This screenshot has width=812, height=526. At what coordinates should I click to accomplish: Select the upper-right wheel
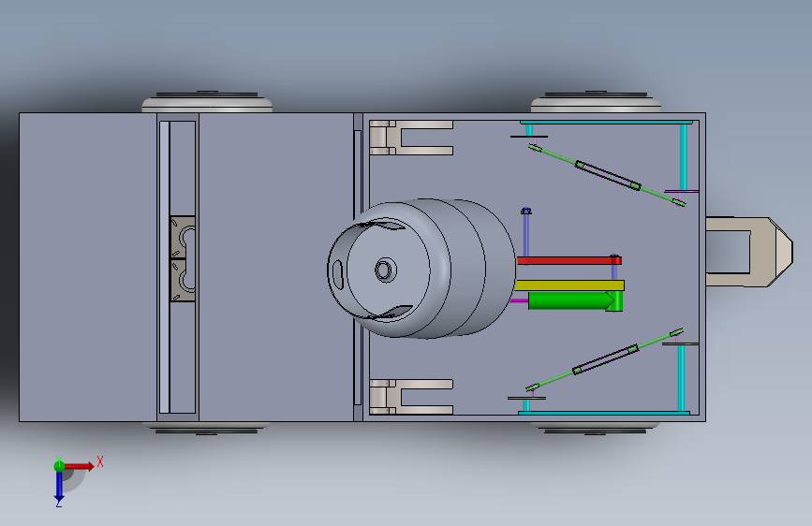pos(596,102)
